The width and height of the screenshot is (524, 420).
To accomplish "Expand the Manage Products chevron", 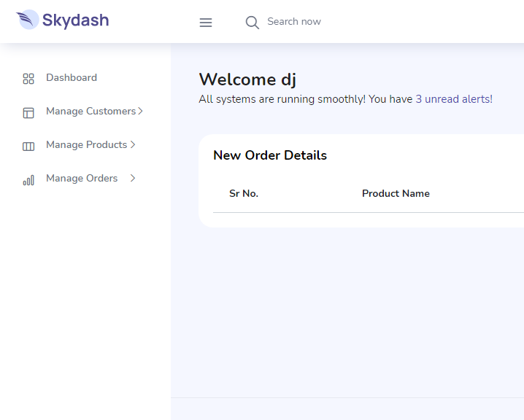I will coord(133,144).
